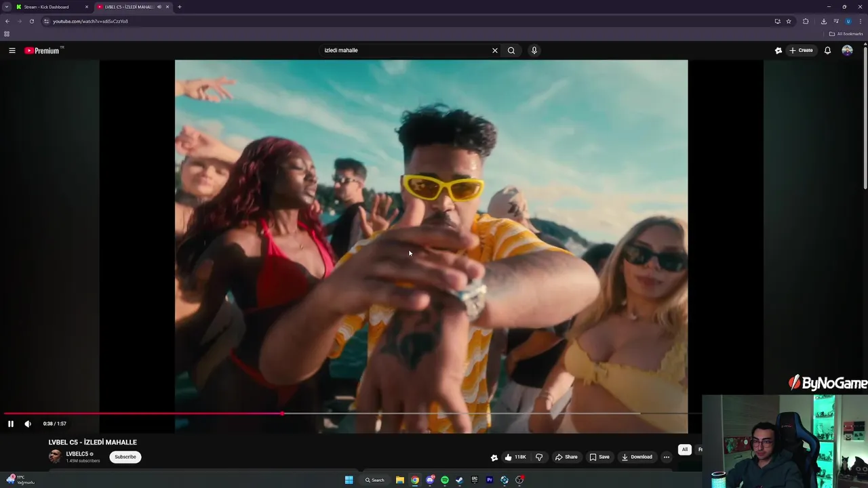
Task: Switch to Stream - Kick Dashboard tab
Action: tap(52, 7)
